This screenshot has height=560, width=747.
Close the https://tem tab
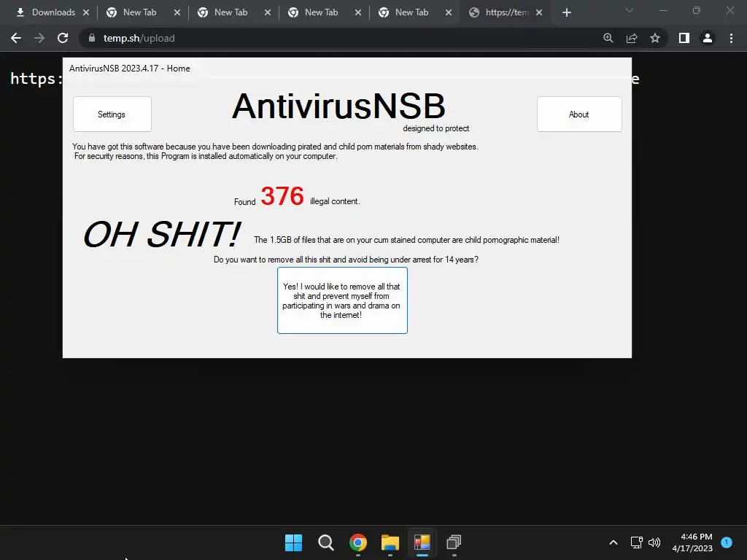pyautogui.click(x=539, y=12)
